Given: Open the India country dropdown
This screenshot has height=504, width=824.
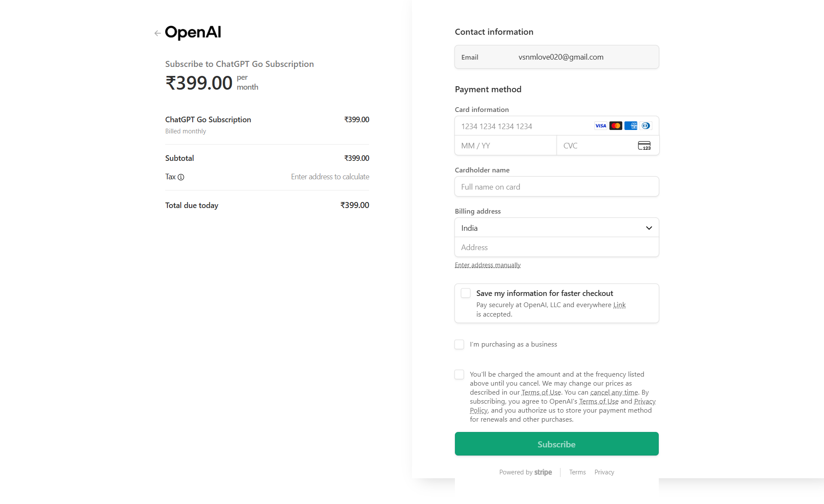Looking at the screenshot, I should (x=557, y=228).
